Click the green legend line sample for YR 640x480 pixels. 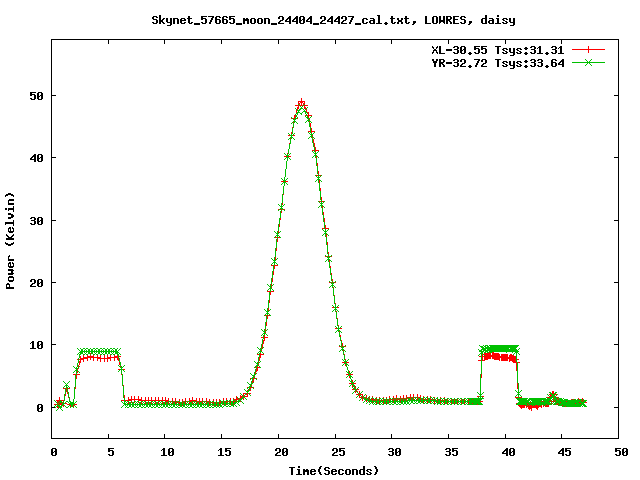point(588,63)
